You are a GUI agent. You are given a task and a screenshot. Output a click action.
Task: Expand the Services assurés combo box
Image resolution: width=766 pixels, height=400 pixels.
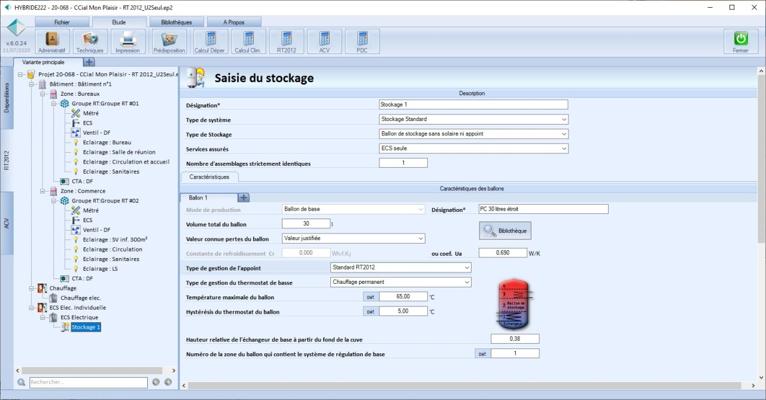(473, 148)
